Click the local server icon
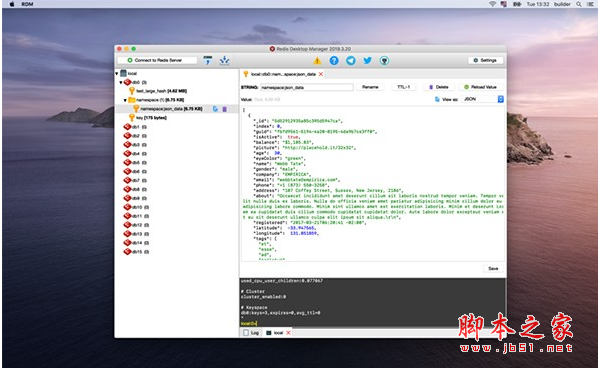This screenshot has height=368, width=598. (x=123, y=73)
